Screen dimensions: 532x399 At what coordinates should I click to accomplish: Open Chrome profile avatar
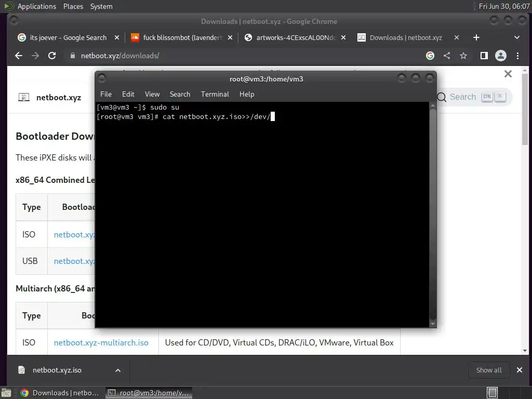(x=501, y=56)
